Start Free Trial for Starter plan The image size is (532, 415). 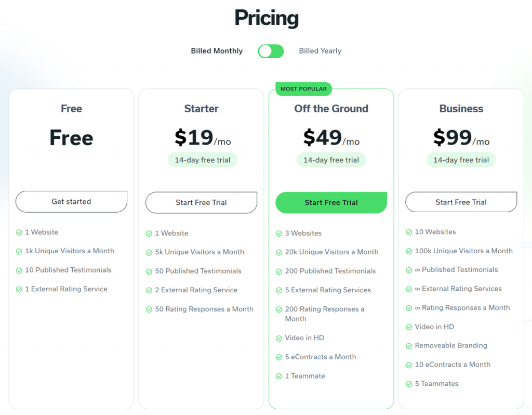click(201, 203)
